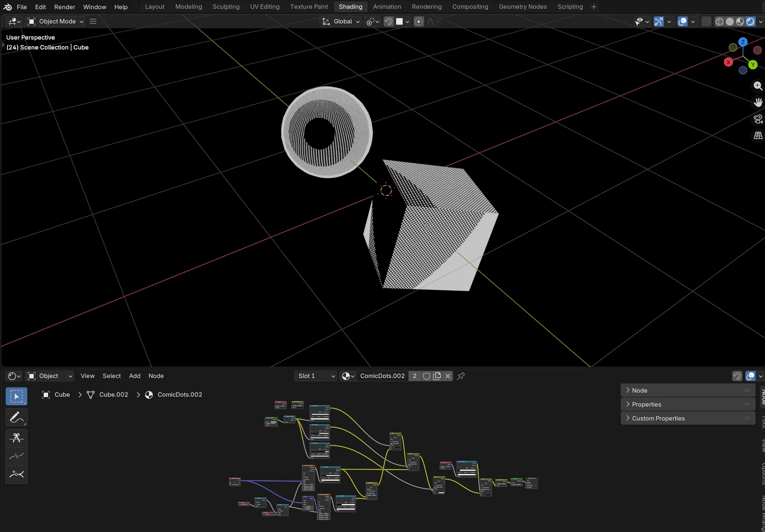Select the Links Cut scissors tool

[16, 437]
